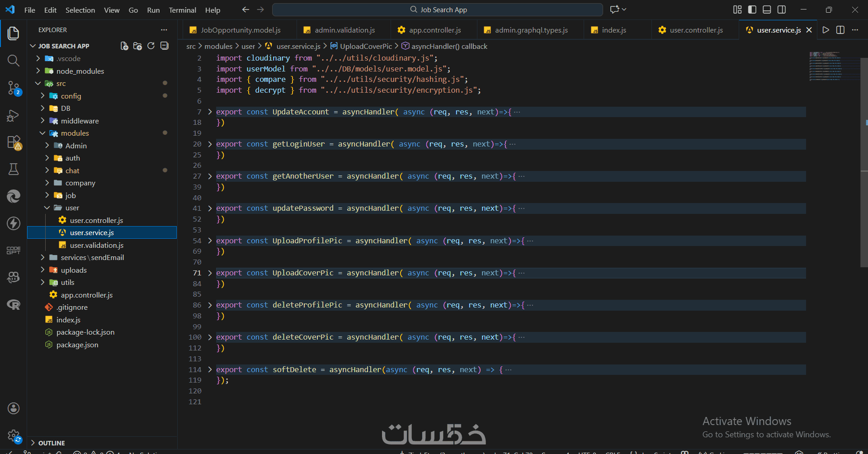Image resolution: width=868 pixels, height=454 pixels.
Task: Open editor more actions menu
Action: 855,30
